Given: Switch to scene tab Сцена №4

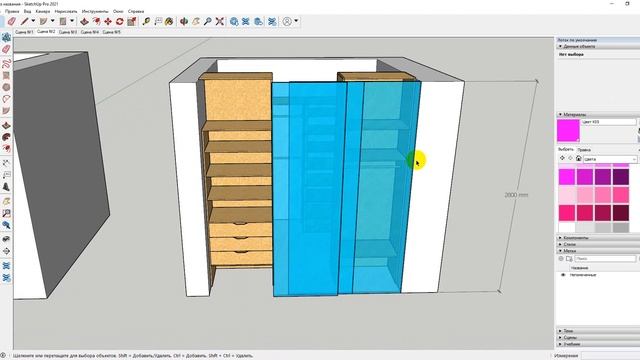Looking at the screenshot, I should (x=90, y=32).
